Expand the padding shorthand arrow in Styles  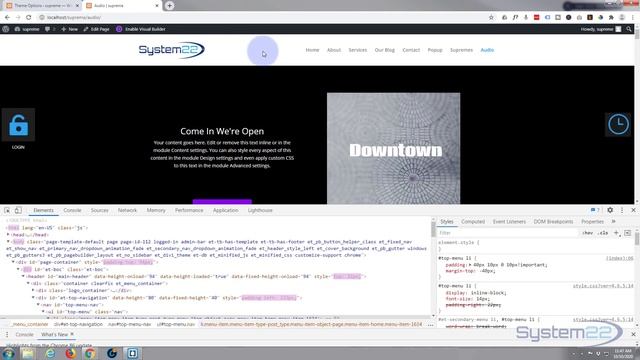[x=469, y=265]
